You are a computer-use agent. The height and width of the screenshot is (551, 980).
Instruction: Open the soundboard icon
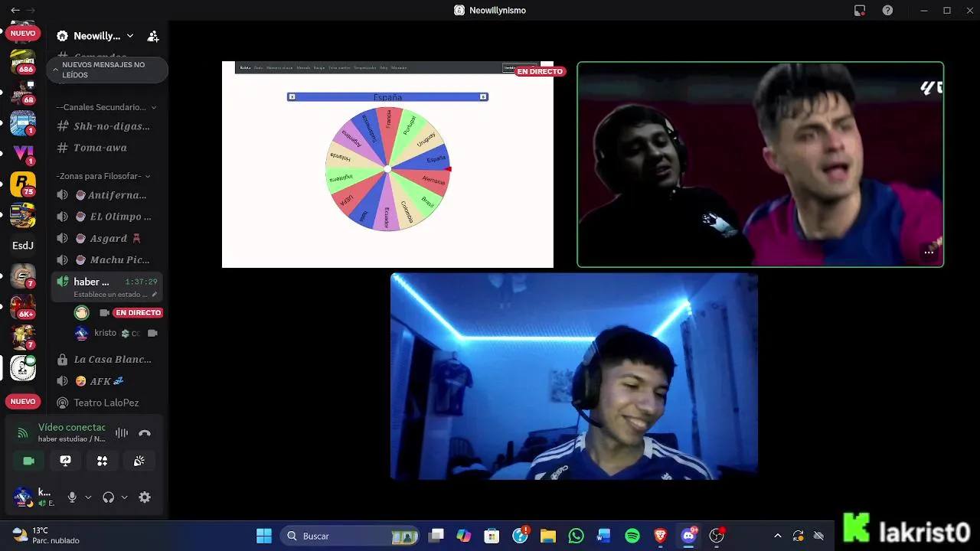(x=139, y=461)
